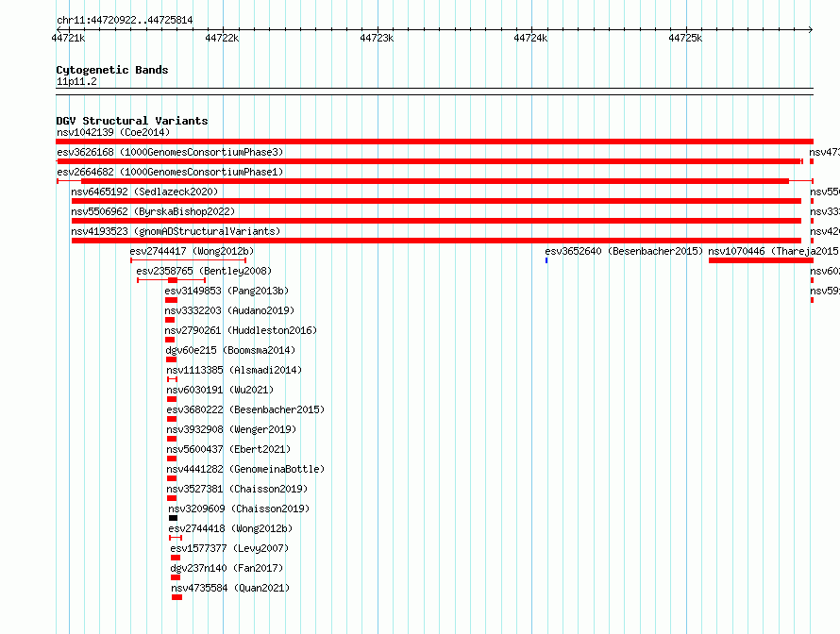840x634 pixels.
Task: Click the nsv1042139 (Coe2014) variant label
Action: click(113, 132)
